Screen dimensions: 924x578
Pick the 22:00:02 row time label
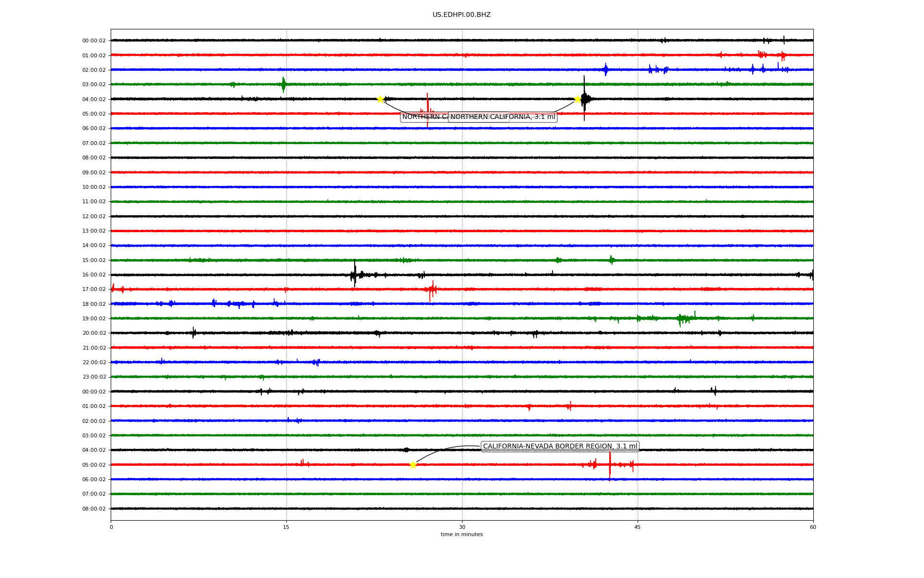94,363
